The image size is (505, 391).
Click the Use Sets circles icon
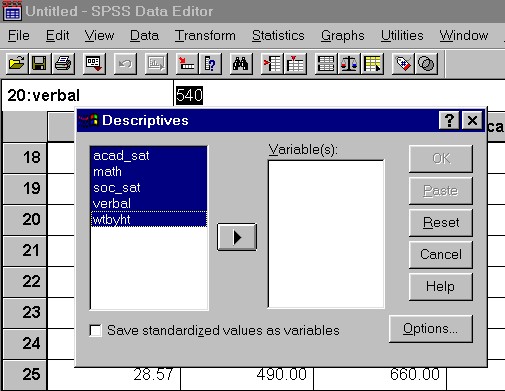(x=426, y=63)
